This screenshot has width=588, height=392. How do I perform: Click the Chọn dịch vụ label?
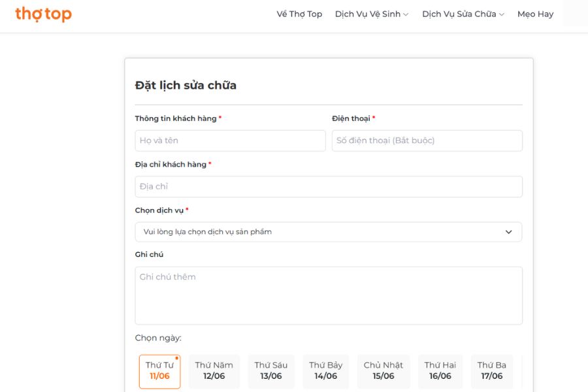click(x=159, y=210)
